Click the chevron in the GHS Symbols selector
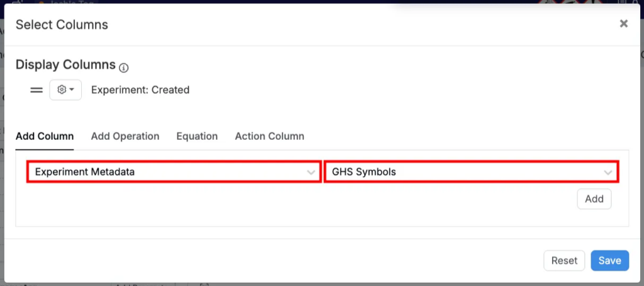Viewport: 644px width, 286px height. [608, 172]
